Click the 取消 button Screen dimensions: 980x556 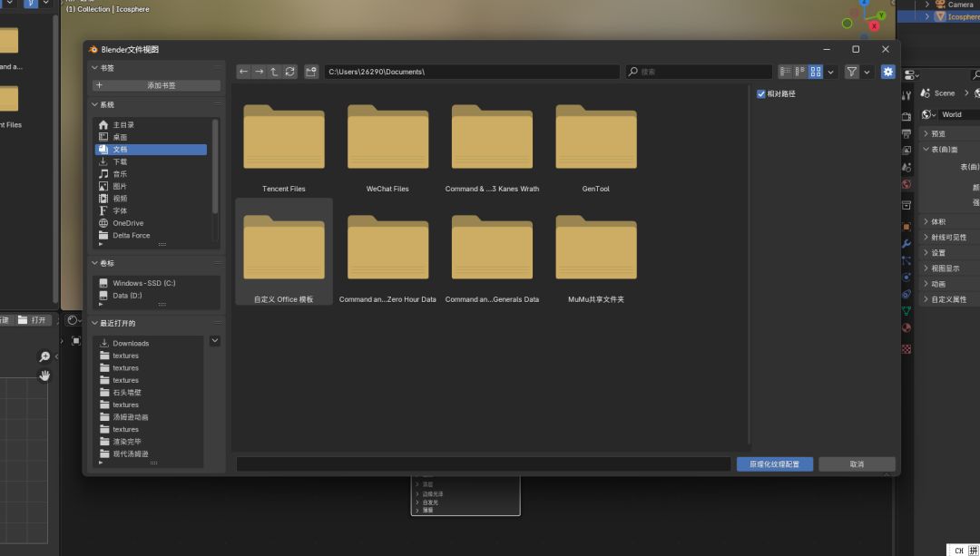coord(856,463)
